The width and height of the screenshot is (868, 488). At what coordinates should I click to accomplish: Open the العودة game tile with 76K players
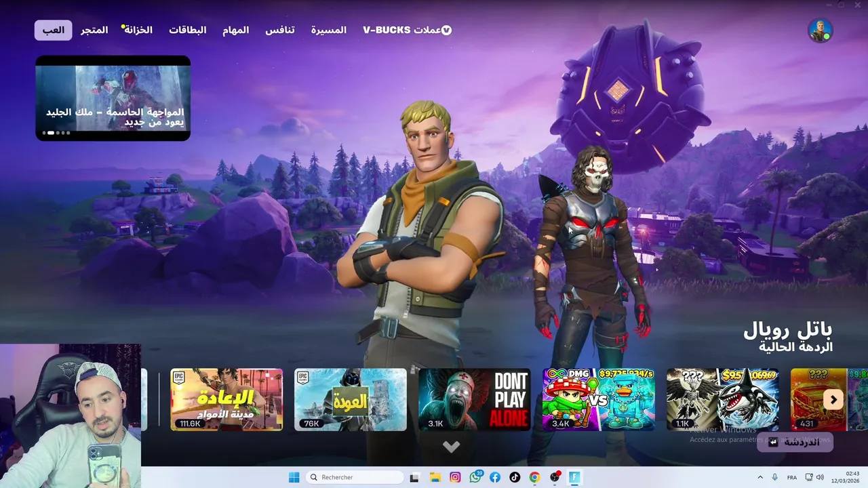pos(351,400)
